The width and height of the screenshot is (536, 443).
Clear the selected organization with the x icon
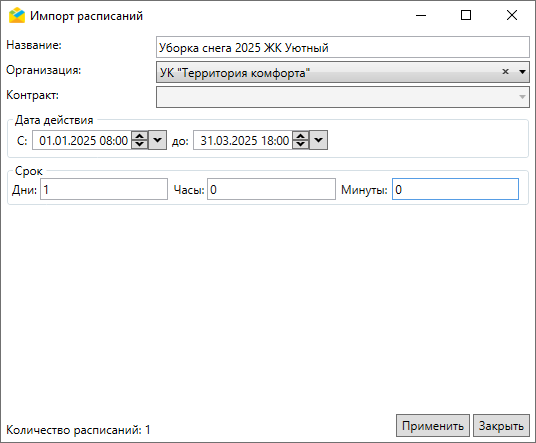point(505,71)
